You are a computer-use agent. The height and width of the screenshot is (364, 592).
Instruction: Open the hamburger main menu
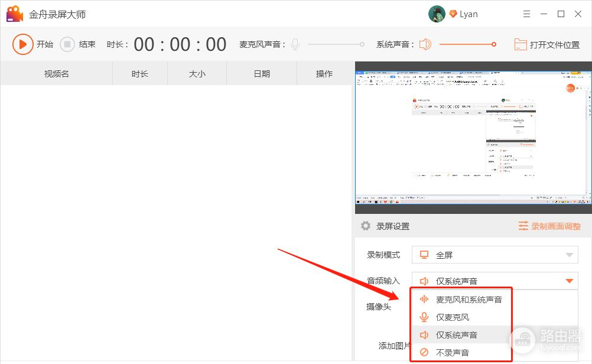coord(527,14)
